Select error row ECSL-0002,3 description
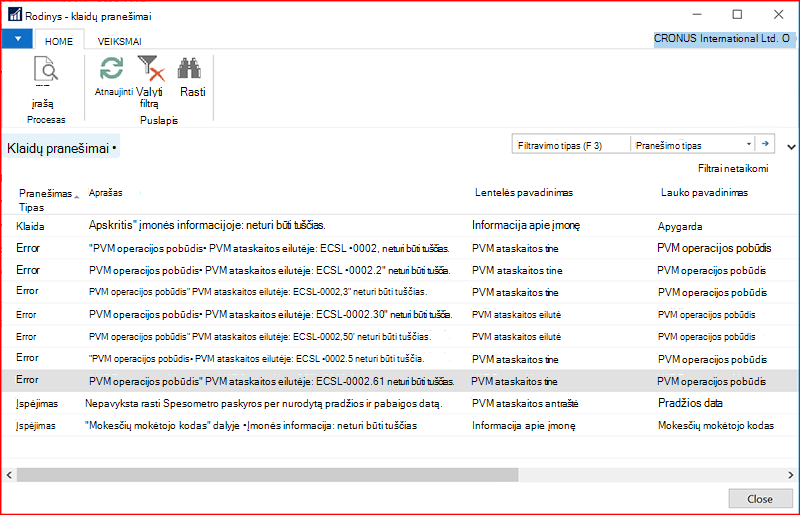The height and width of the screenshot is (515, 800). [258, 292]
